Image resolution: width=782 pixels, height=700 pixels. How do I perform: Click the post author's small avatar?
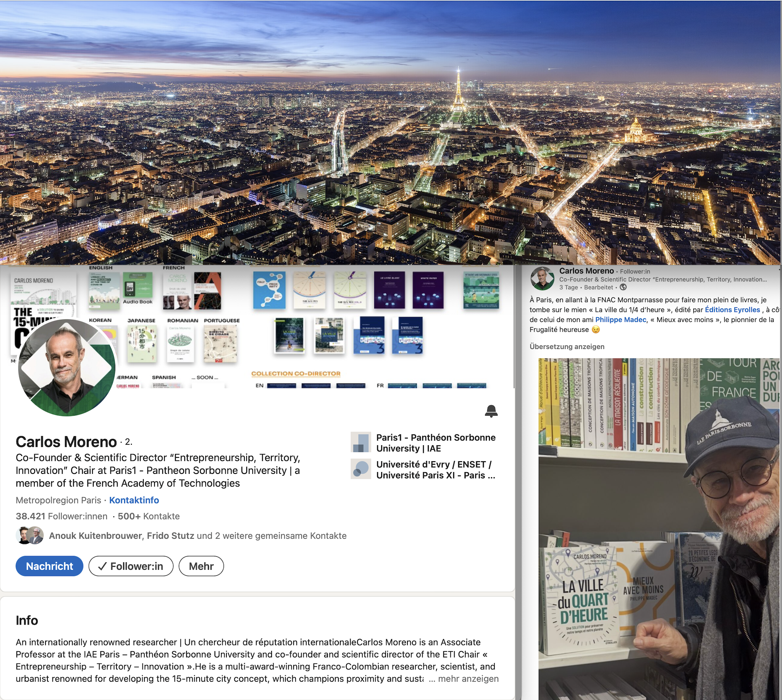click(x=542, y=278)
